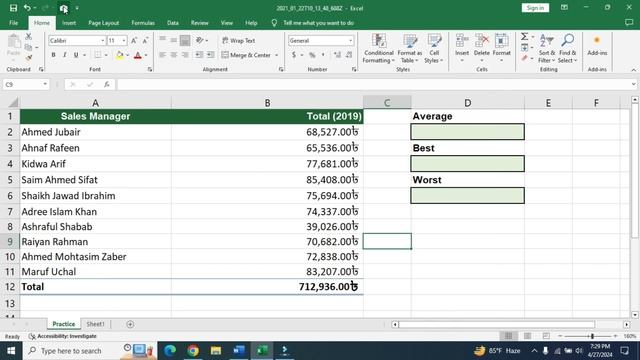Open Sort & Filter menu
Viewport: 640px width, 360px height.
tap(546, 49)
